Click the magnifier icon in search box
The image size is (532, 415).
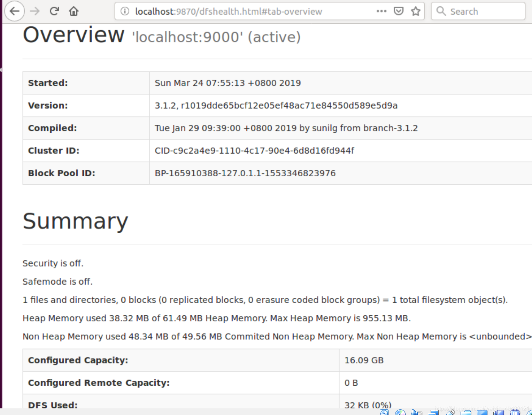[x=441, y=11]
